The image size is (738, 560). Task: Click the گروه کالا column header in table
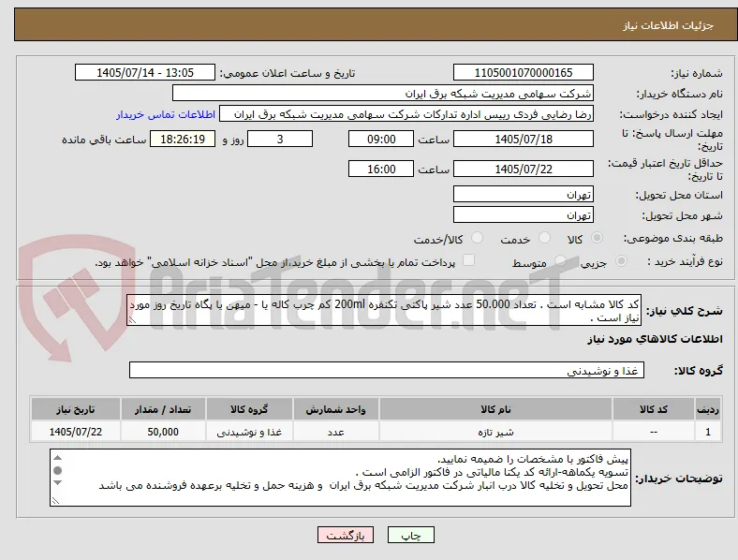249,409
